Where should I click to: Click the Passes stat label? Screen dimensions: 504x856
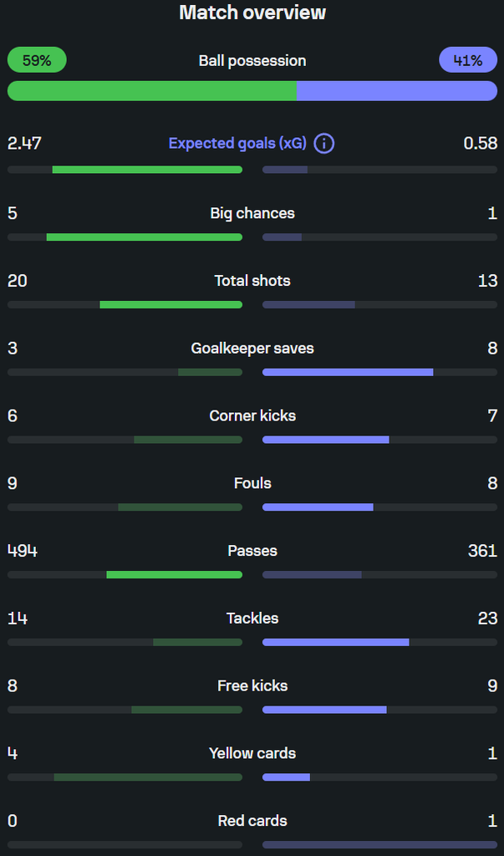[252, 551]
